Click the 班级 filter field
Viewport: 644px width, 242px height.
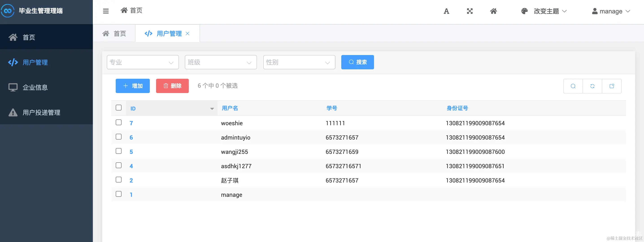(x=221, y=62)
